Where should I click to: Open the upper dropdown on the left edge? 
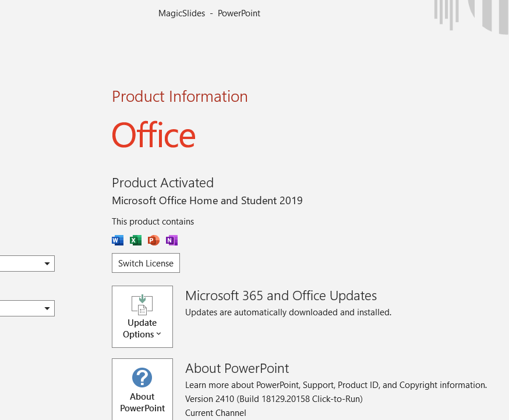pos(47,264)
